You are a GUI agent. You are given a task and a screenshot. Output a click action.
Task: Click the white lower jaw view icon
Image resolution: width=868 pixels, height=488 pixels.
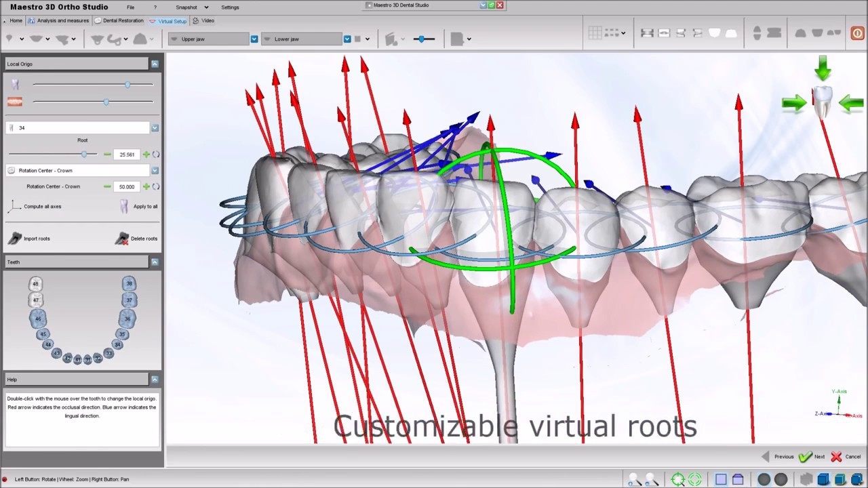[731, 33]
